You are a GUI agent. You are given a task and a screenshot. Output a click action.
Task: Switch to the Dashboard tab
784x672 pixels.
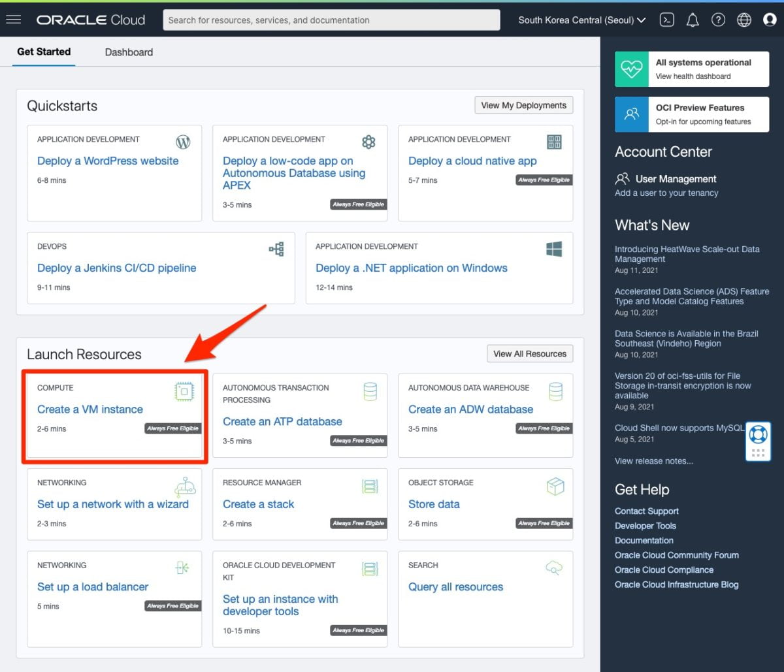128,52
